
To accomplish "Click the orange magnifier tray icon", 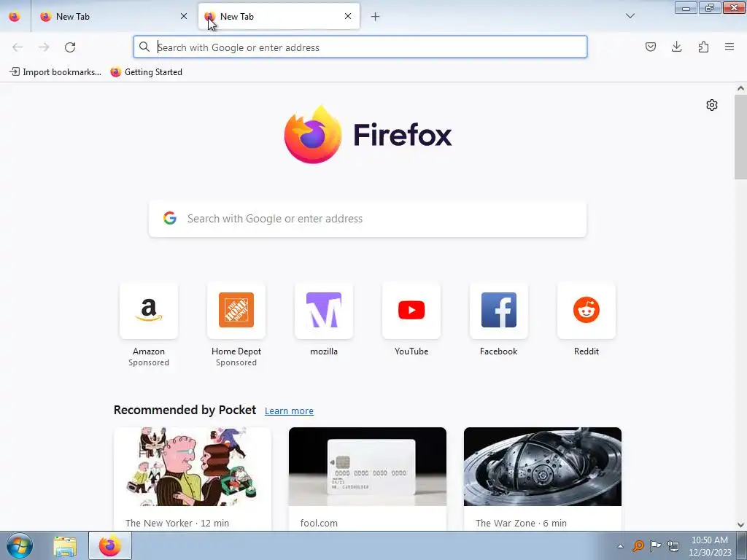I will 638,545.
